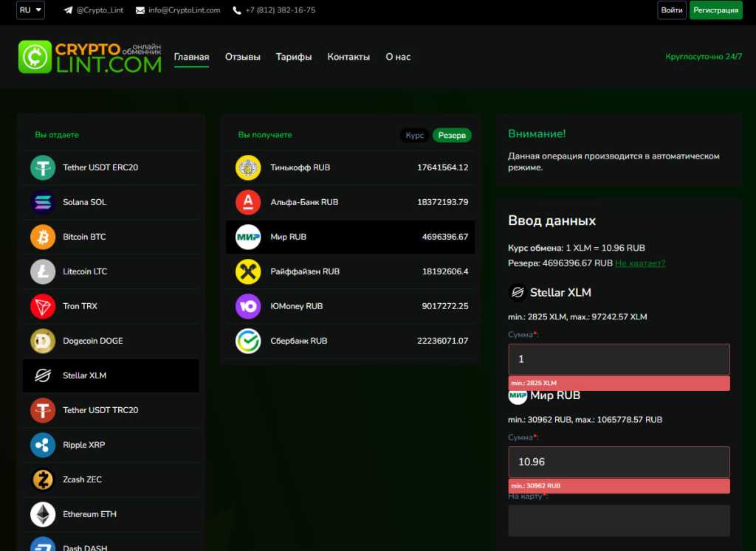
Task: Click the Bitcoin BTC orange icon
Action: (43, 237)
